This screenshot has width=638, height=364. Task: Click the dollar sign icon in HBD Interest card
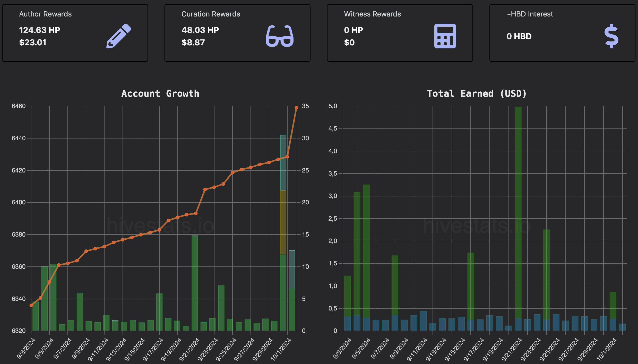611,36
